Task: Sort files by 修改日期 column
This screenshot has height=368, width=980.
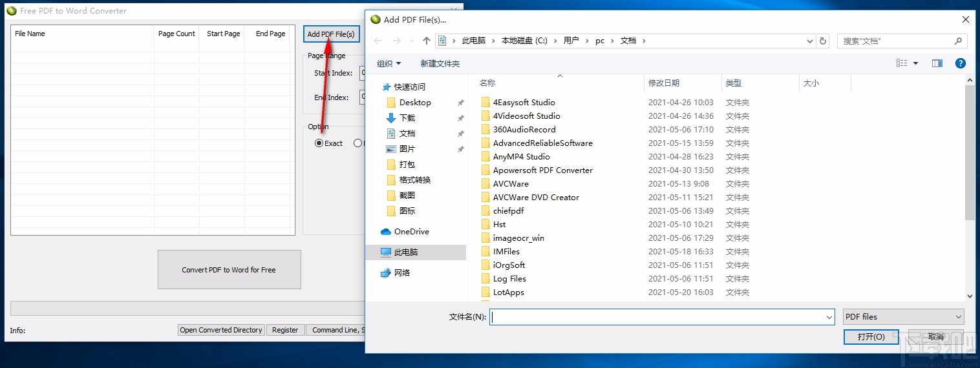Action: tap(664, 83)
